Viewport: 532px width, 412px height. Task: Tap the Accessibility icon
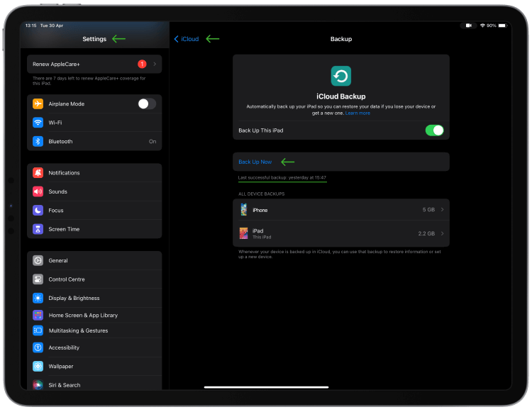pyautogui.click(x=38, y=347)
